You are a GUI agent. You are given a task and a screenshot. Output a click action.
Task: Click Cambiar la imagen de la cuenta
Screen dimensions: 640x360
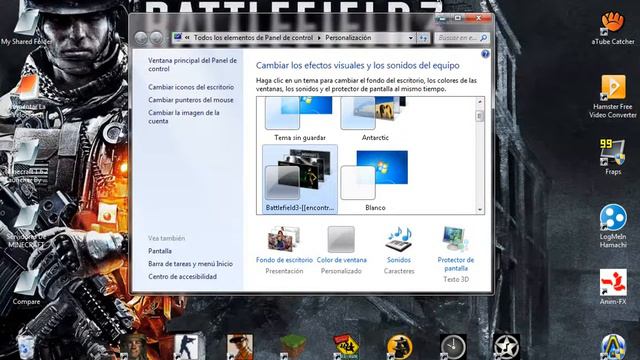(184, 117)
